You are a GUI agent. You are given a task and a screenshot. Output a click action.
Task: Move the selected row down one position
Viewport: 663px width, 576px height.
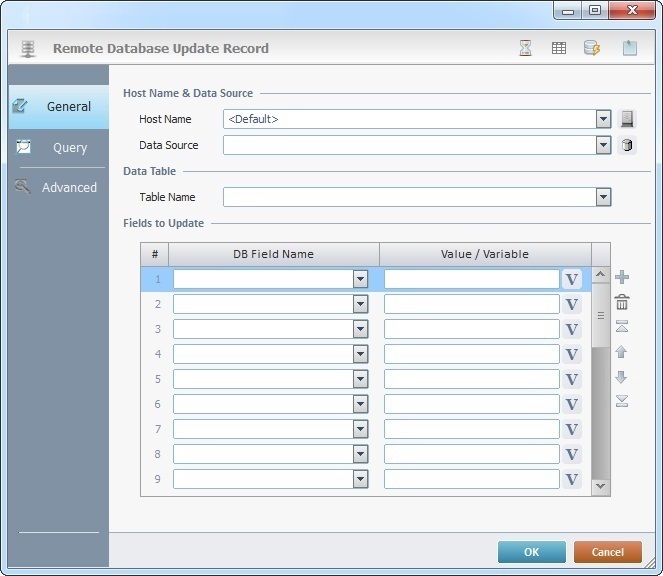pos(622,377)
